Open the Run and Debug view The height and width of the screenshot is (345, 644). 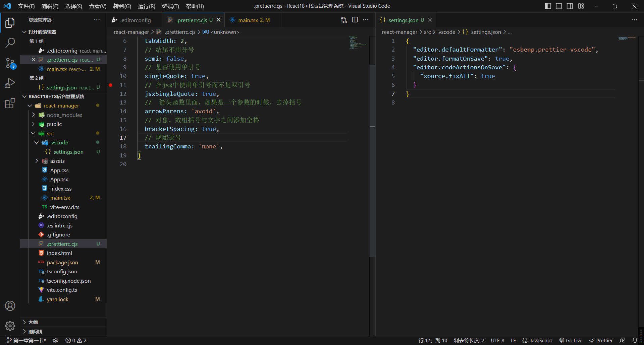click(x=10, y=83)
